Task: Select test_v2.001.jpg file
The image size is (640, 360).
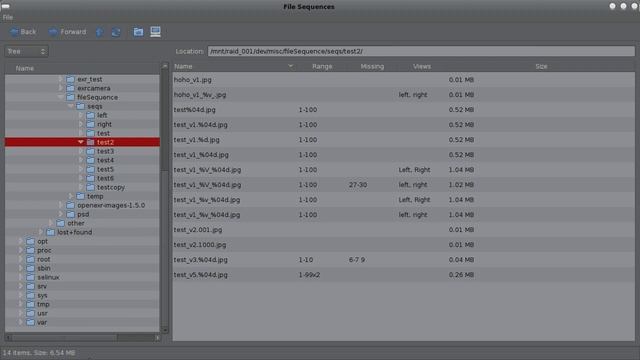Action: click(404, 230)
